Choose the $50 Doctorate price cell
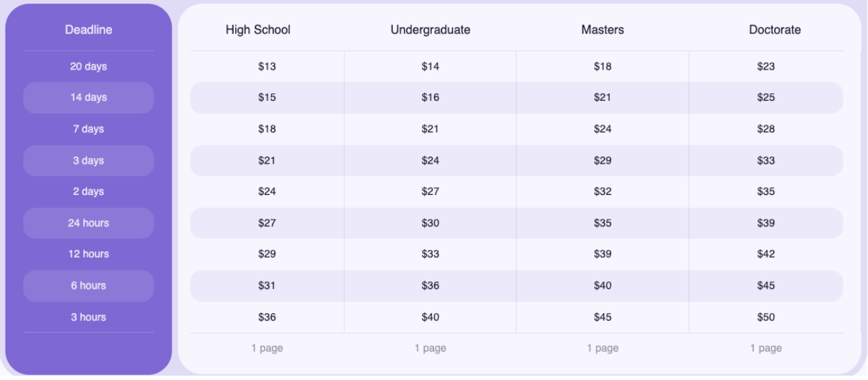 point(766,317)
